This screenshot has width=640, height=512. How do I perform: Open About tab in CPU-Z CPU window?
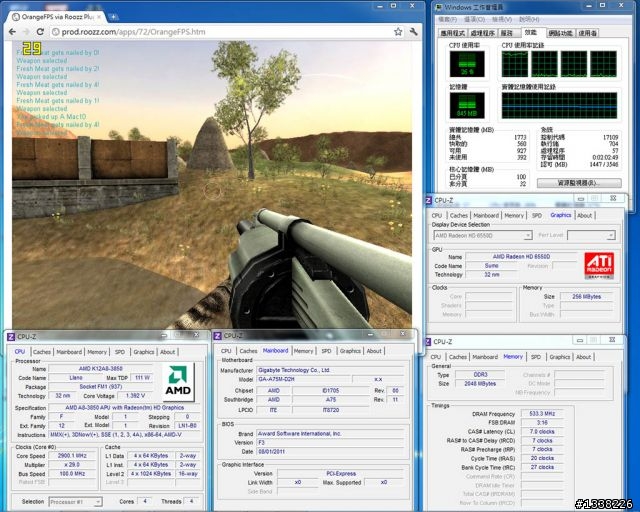coord(167,352)
